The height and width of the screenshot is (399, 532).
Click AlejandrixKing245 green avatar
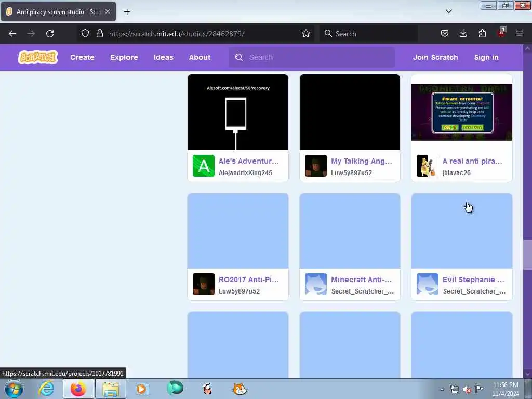point(204,166)
